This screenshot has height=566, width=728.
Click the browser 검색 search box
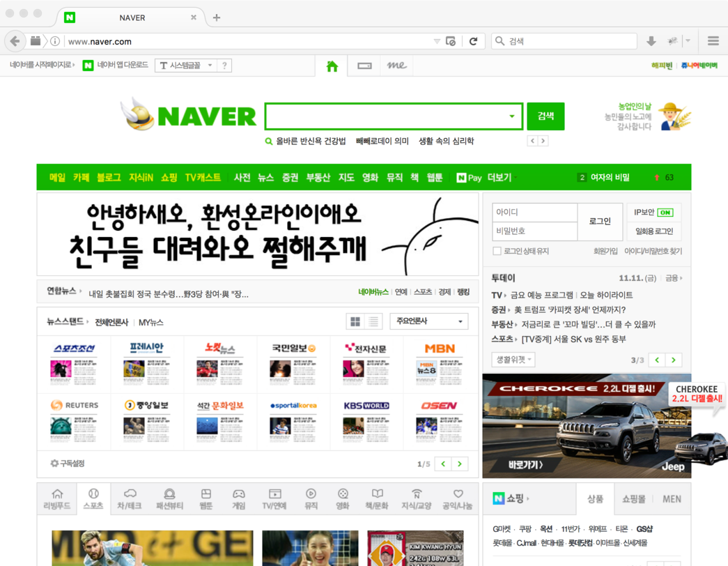564,41
